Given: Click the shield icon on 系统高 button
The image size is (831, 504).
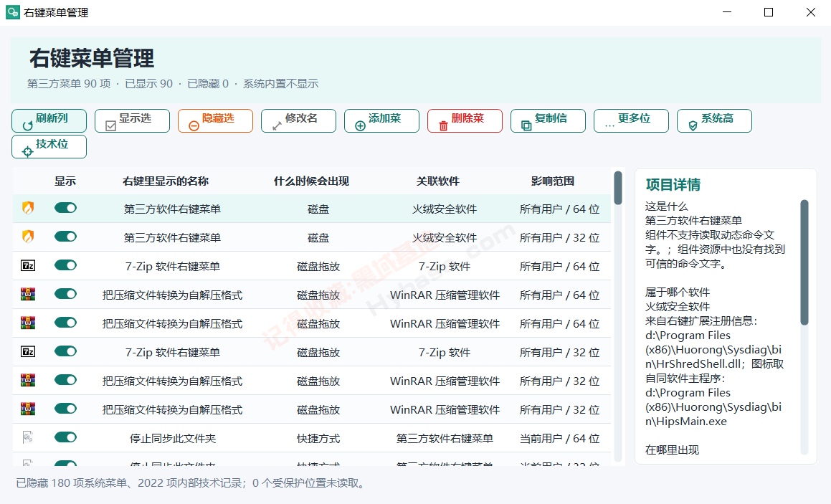Looking at the screenshot, I should [693, 125].
